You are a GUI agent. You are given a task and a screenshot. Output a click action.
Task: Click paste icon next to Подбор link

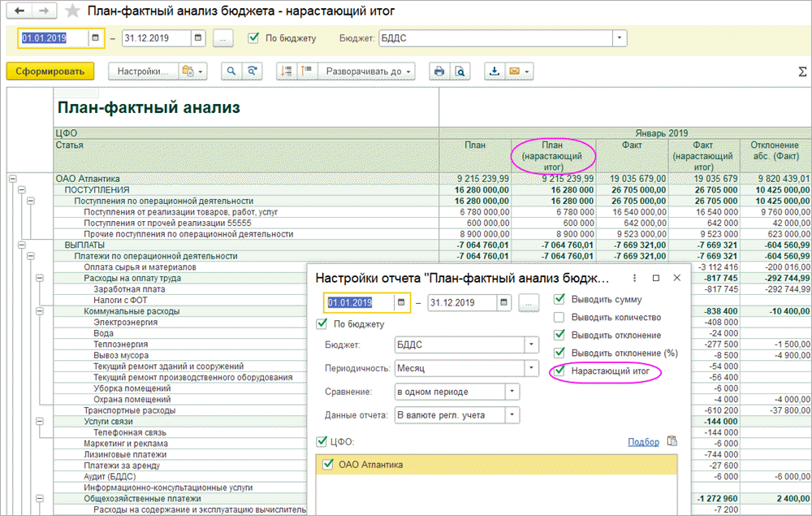[672, 441]
